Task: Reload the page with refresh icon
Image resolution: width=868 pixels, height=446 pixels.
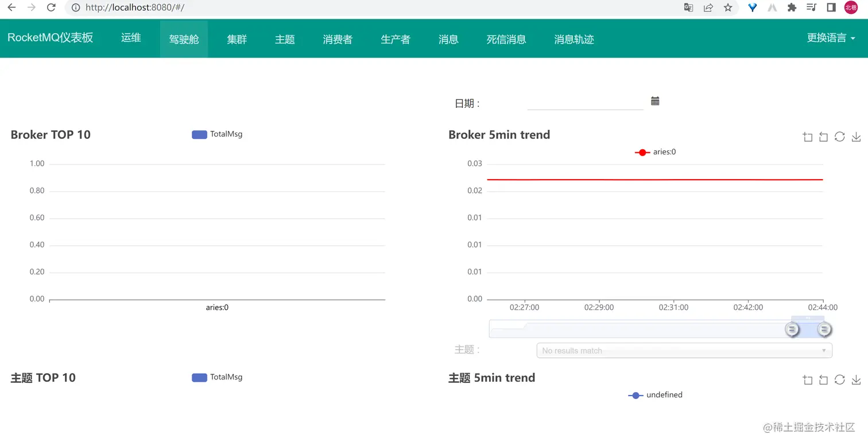Action: pyautogui.click(x=51, y=7)
